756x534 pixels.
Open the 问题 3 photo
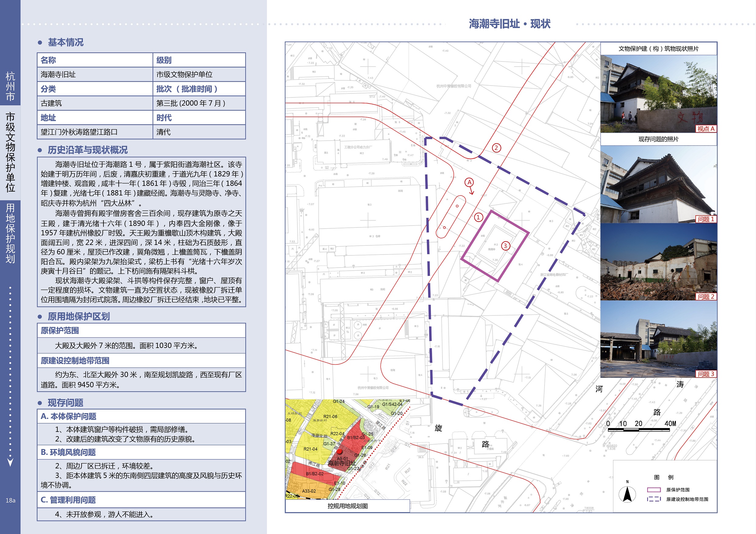pos(658,339)
